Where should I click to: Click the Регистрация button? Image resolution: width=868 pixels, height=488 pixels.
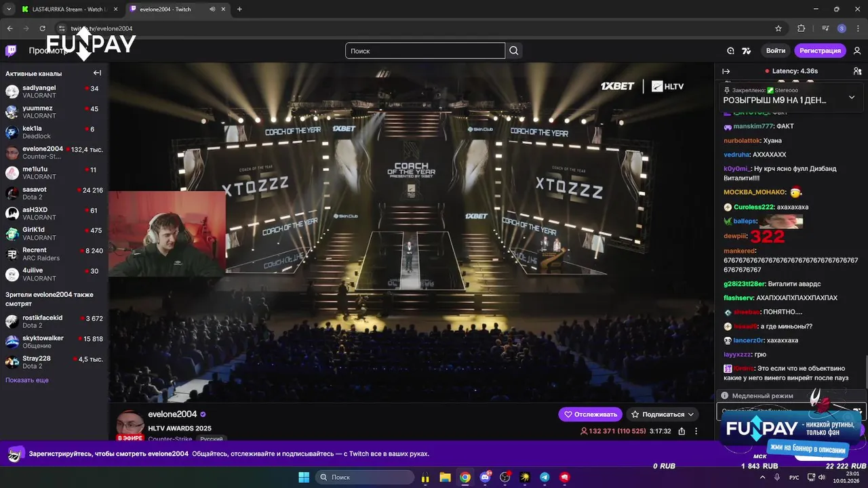820,51
